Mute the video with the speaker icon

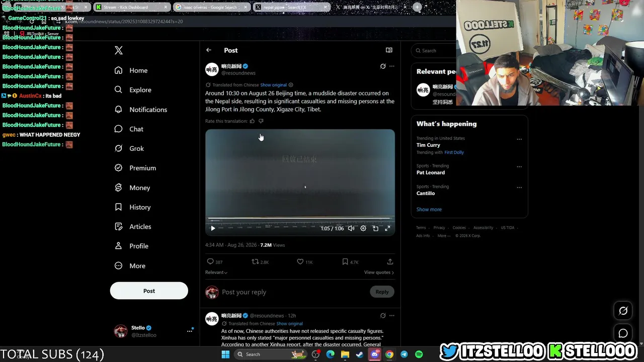351,228
